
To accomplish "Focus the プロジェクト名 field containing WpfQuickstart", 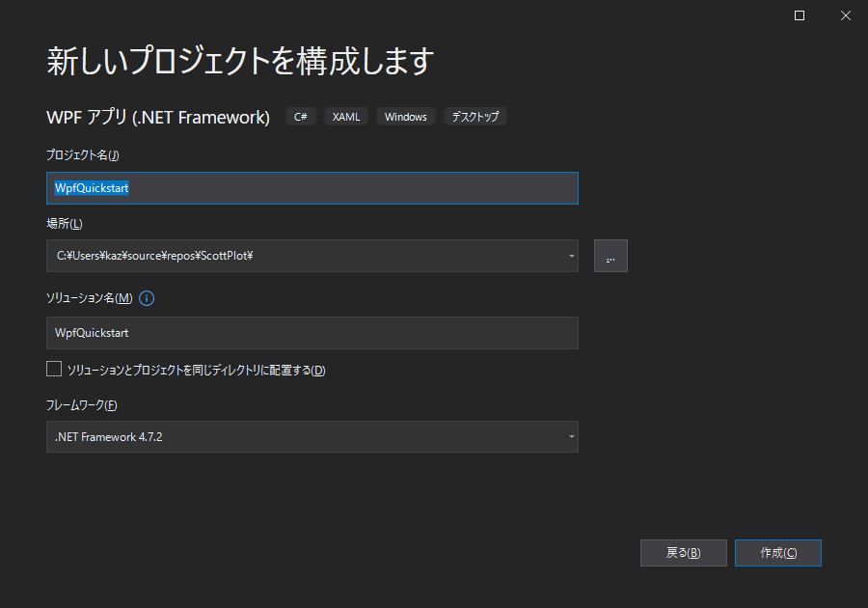I will tap(312, 188).
